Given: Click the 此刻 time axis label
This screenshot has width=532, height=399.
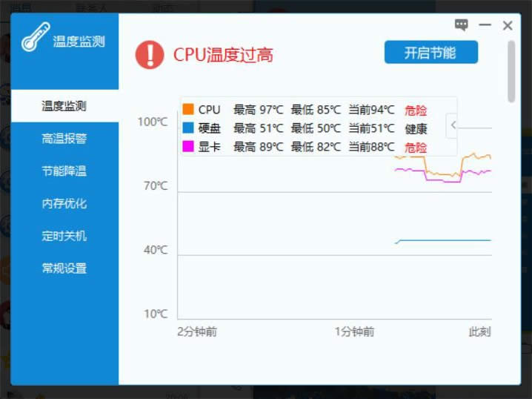Looking at the screenshot, I should point(479,332).
